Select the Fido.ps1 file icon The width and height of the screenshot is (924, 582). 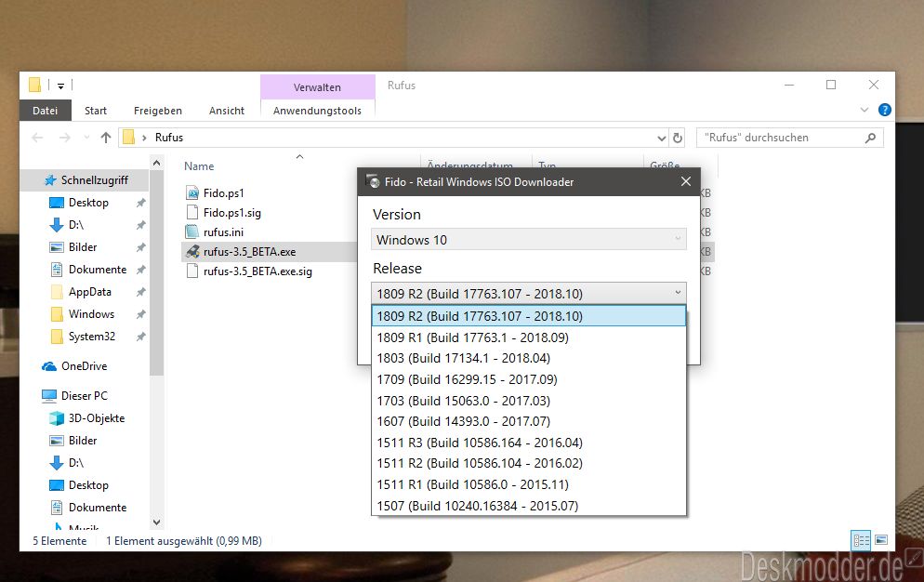pyautogui.click(x=192, y=192)
